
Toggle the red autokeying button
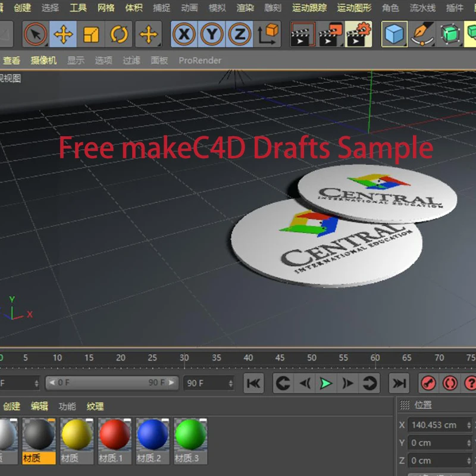[x=450, y=383]
